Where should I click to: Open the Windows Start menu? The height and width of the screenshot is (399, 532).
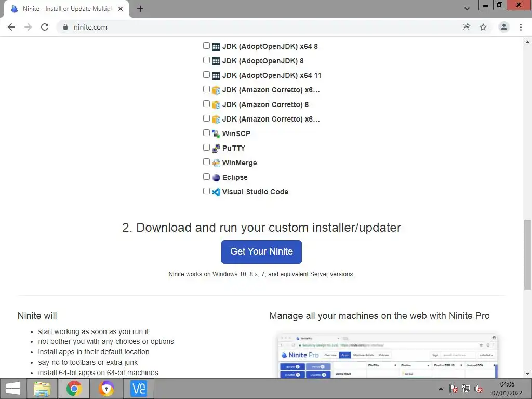[13, 389]
